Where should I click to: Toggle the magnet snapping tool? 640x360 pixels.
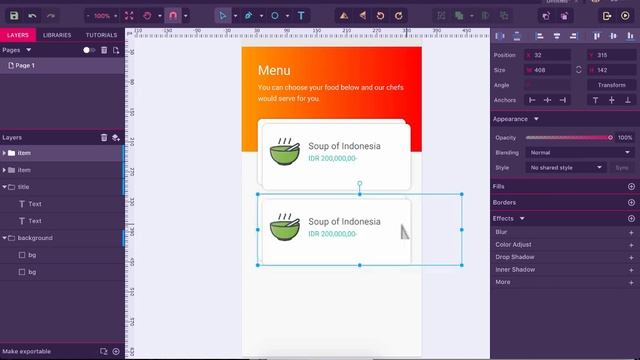[173, 16]
